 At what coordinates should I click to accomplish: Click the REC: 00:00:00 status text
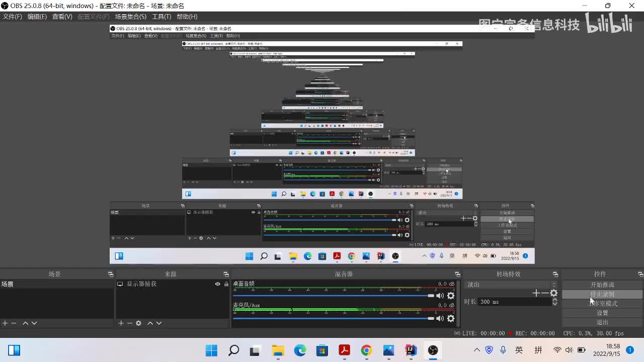tap(535, 333)
